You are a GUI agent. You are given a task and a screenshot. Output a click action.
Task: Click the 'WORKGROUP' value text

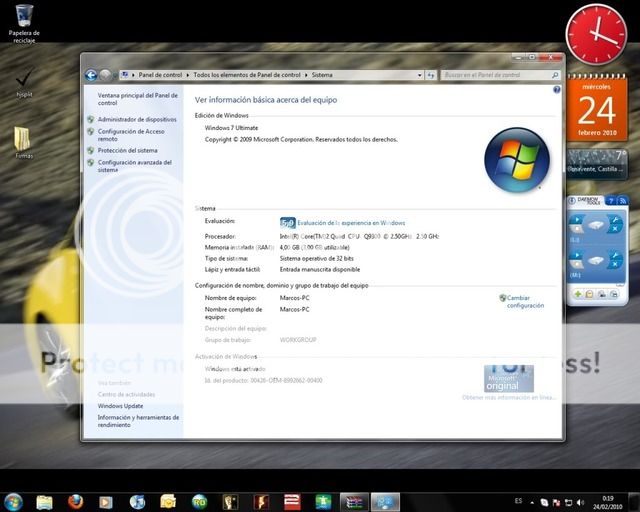pos(298,340)
